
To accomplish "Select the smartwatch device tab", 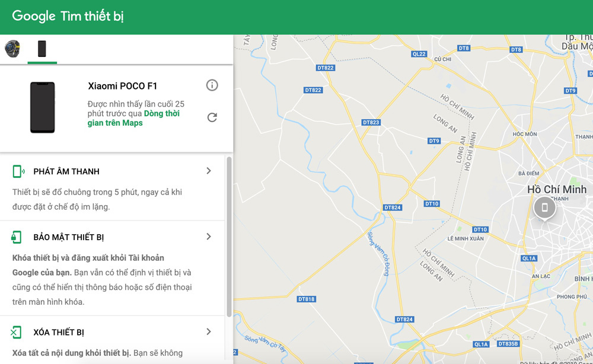I will (12, 49).
